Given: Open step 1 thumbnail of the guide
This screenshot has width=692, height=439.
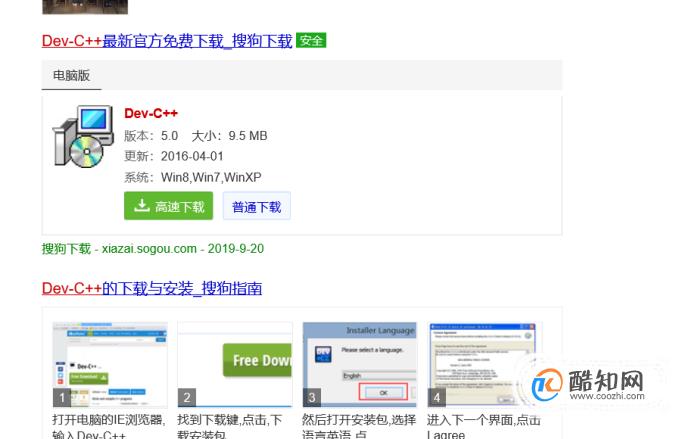Looking at the screenshot, I should click(110, 364).
